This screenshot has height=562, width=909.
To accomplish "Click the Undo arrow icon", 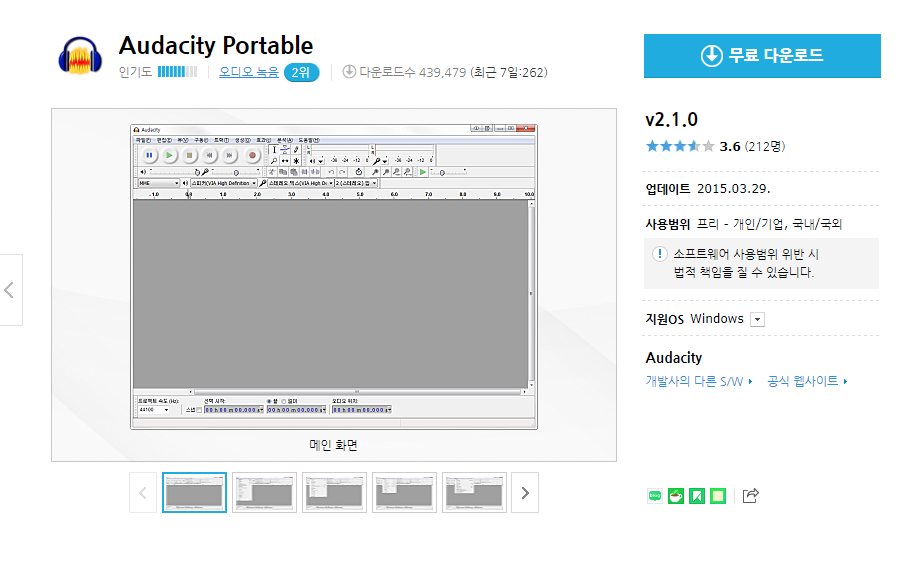I will 331,172.
